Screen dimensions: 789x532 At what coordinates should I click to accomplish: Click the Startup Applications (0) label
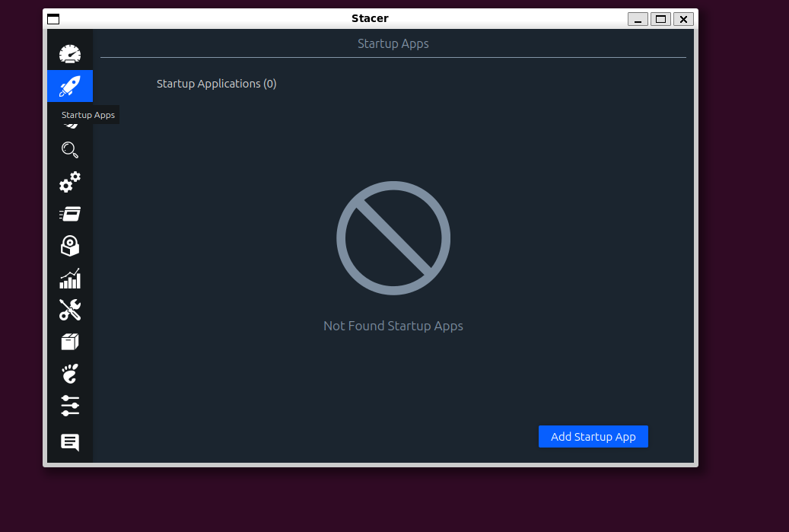[216, 84]
